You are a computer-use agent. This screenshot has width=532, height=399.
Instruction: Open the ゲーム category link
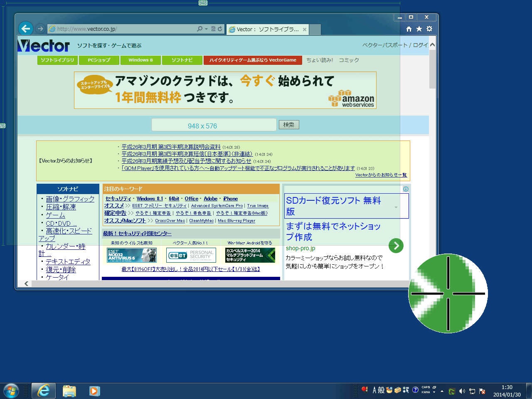[x=55, y=215]
